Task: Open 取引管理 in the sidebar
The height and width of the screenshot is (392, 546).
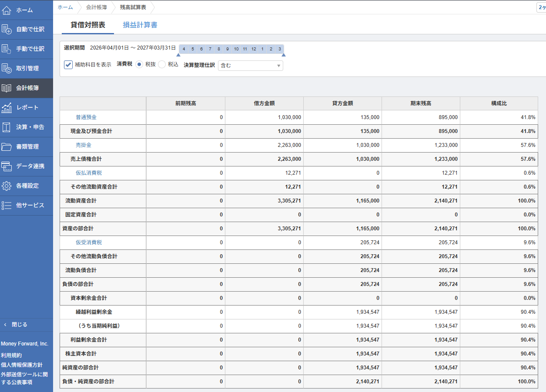Action: pos(27,68)
